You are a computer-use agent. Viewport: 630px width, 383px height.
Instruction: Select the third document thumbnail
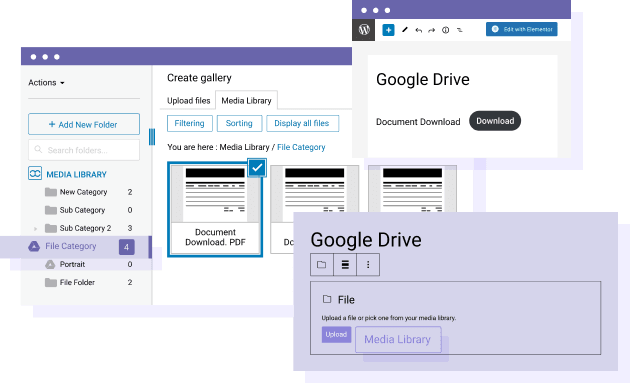tap(413, 189)
